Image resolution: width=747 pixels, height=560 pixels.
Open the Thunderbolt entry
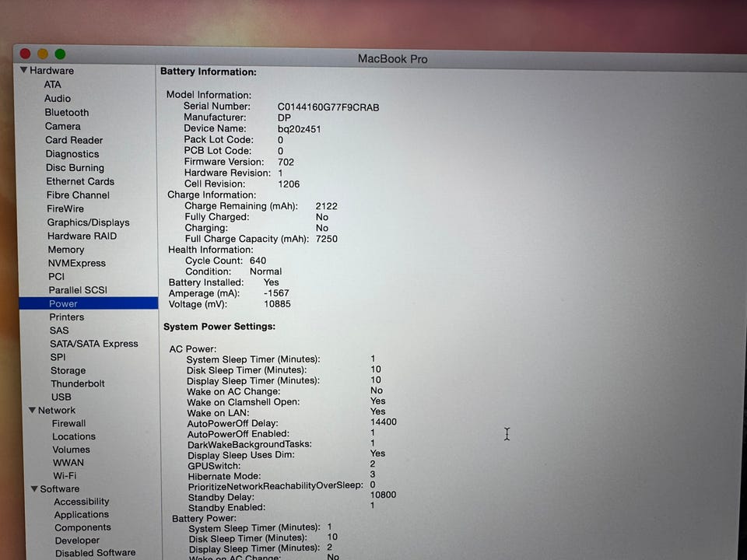pyautogui.click(x=78, y=383)
